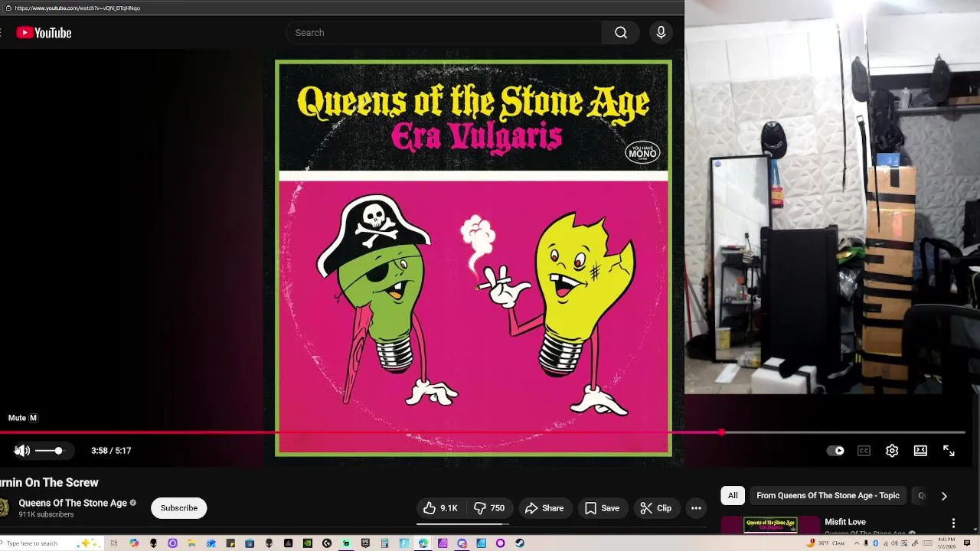Open the weather widget showing 36°F Clear

coord(826,543)
